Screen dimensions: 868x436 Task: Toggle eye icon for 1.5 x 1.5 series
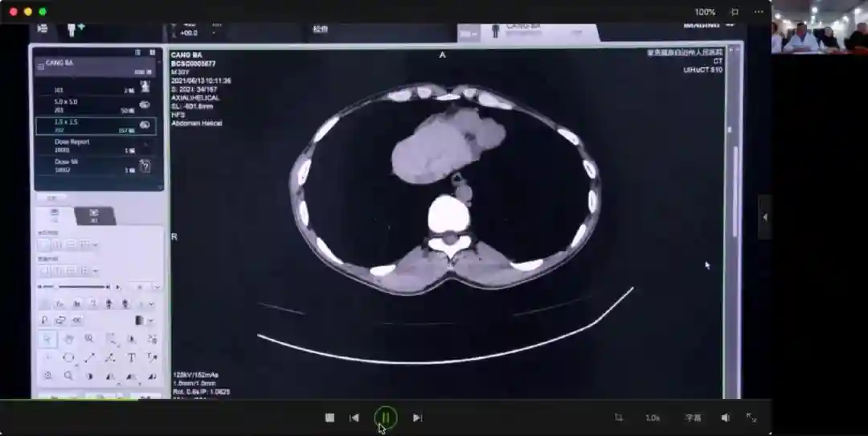pyautogui.click(x=145, y=125)
